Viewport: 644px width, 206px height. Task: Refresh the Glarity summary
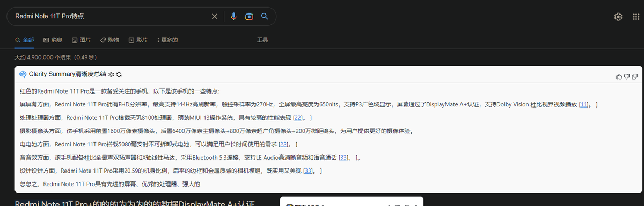click(x=119, y=74)
